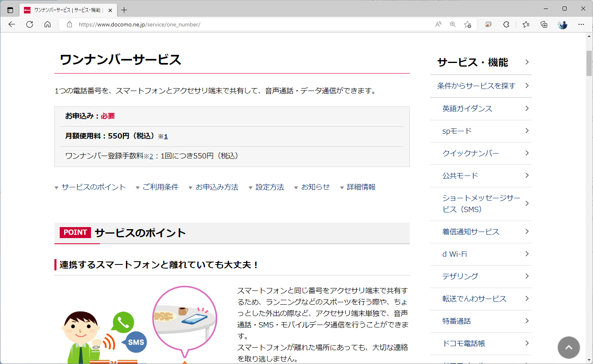Open the browser home page
593x364 pixels.
coord(48,24)
